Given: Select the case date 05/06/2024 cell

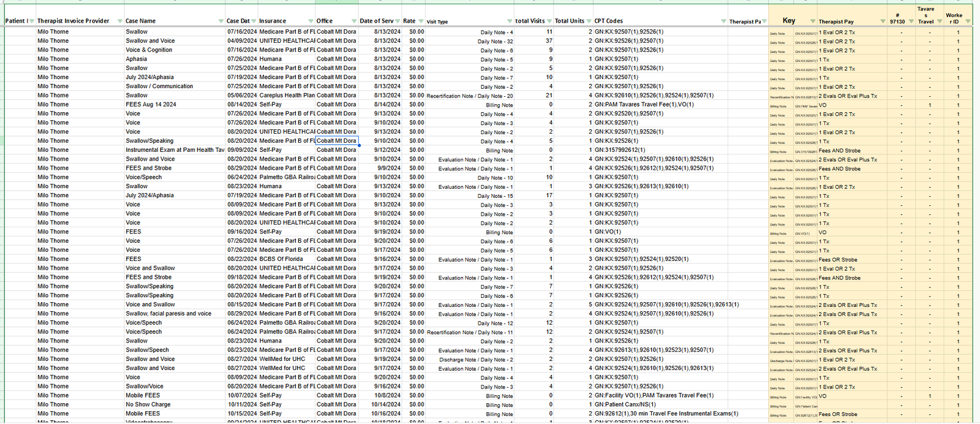Looking at the screenshot, I should 242,96.
